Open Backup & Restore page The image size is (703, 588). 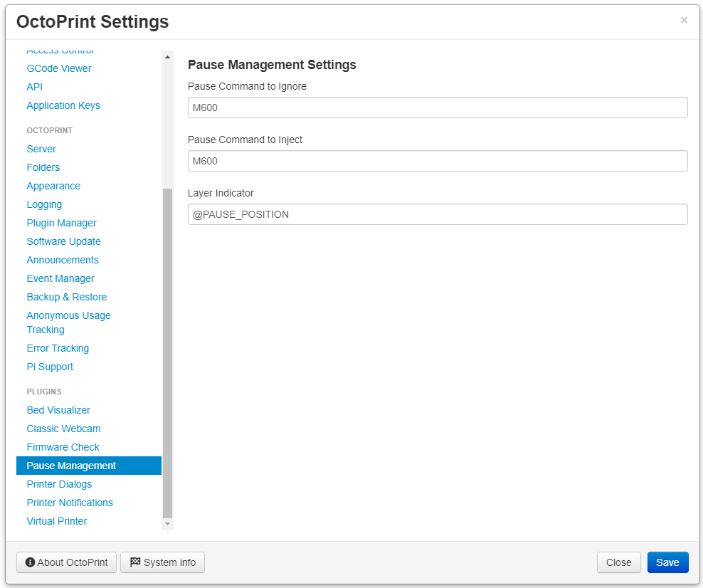(x=67, y=297)
